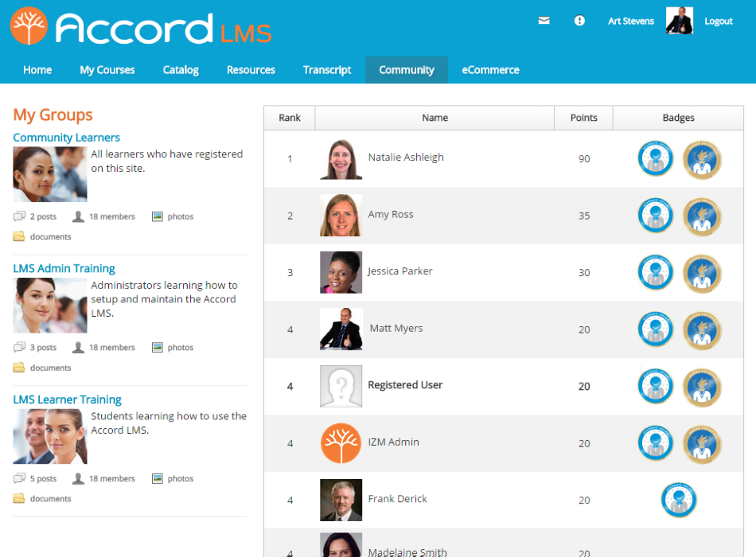Log out using the Logout link
The image size is (756, 557).
click(x=719, y=21)
